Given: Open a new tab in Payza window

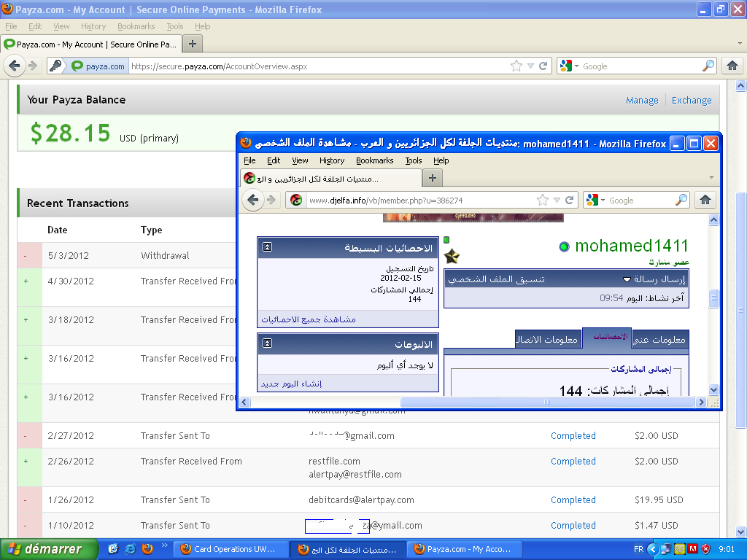Looking at the screenshot, I should (193, 44).
